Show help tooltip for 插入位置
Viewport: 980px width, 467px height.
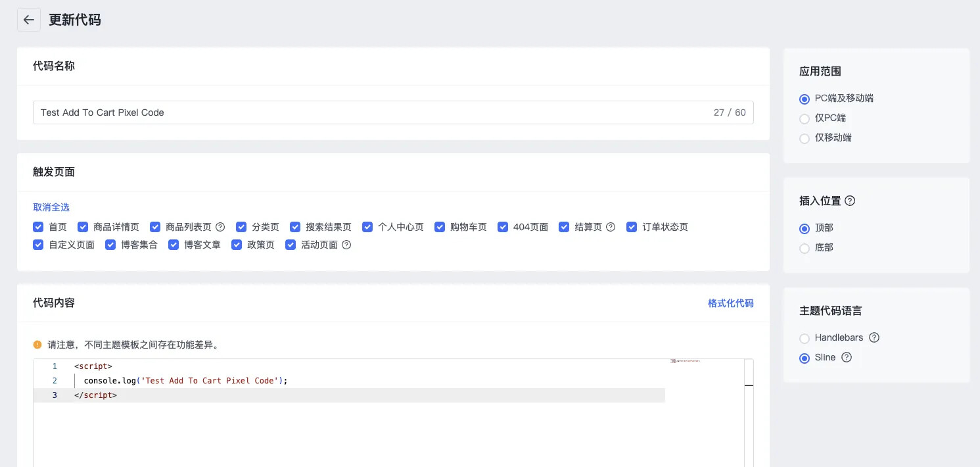(x=850, y=201)
